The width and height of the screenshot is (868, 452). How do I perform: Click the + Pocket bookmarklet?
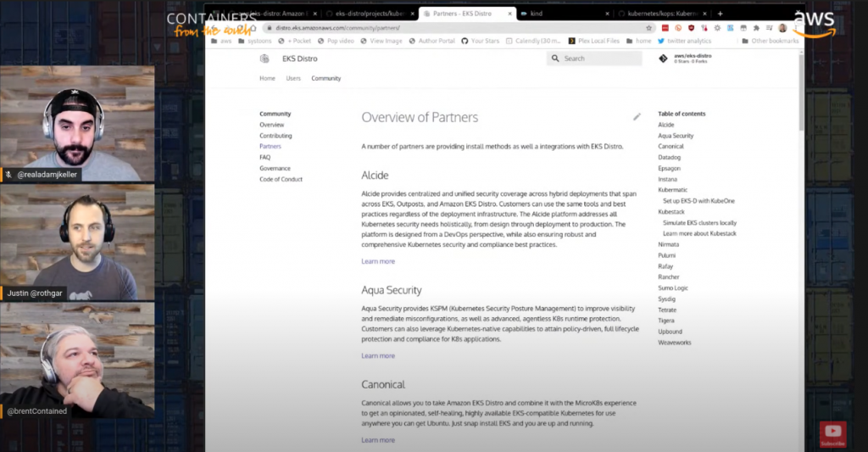294,41
